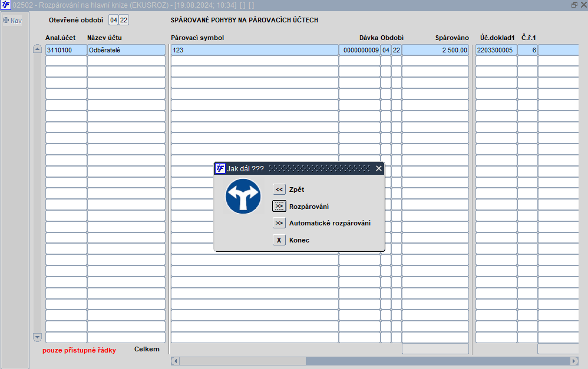
Task: Click the Automatické rozpárování arrow button
Action: (x=279, y=223)
